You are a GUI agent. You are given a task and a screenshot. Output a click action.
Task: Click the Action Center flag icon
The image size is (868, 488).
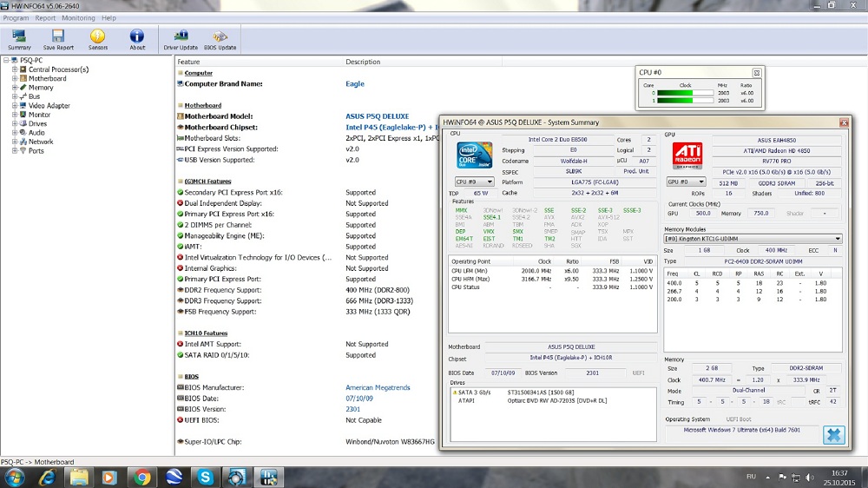coord(782,477)
